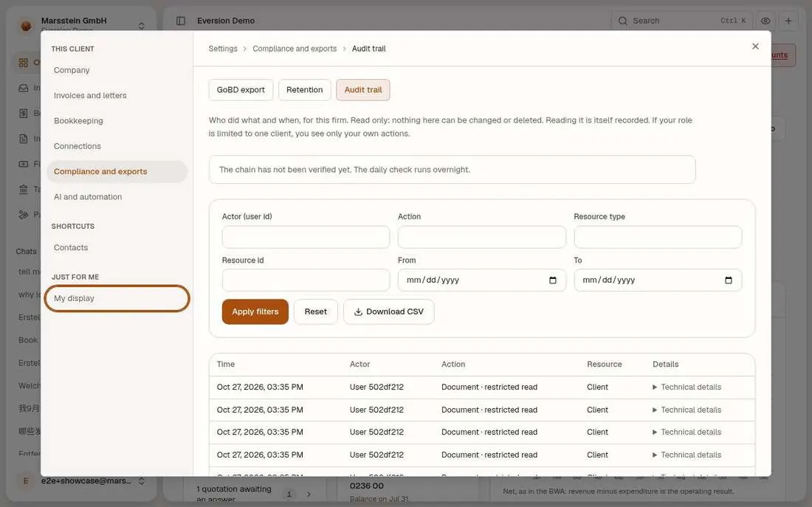Click the Marsstein GmbH company logo icon
Image resolution: width=812 pixels, height=507 pixels.
26,25
